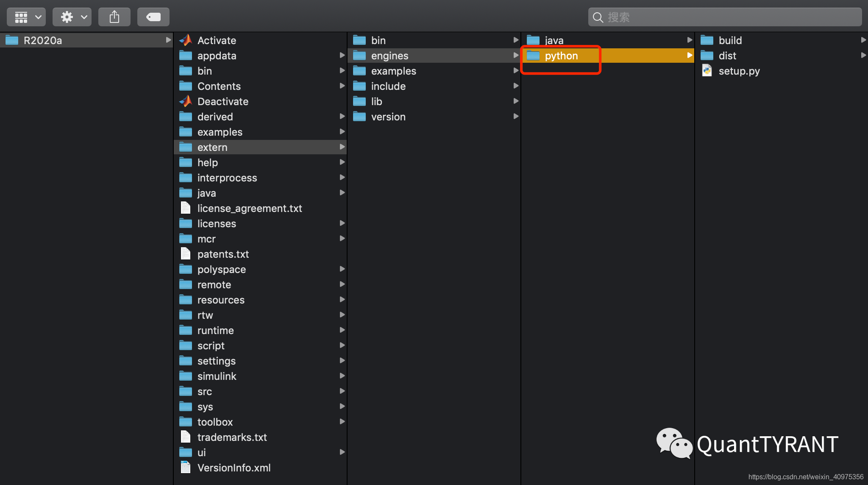This screenshot has height=485, width=868.
Task: Open the Action gear menu
Action: click(x=72, y=17)
